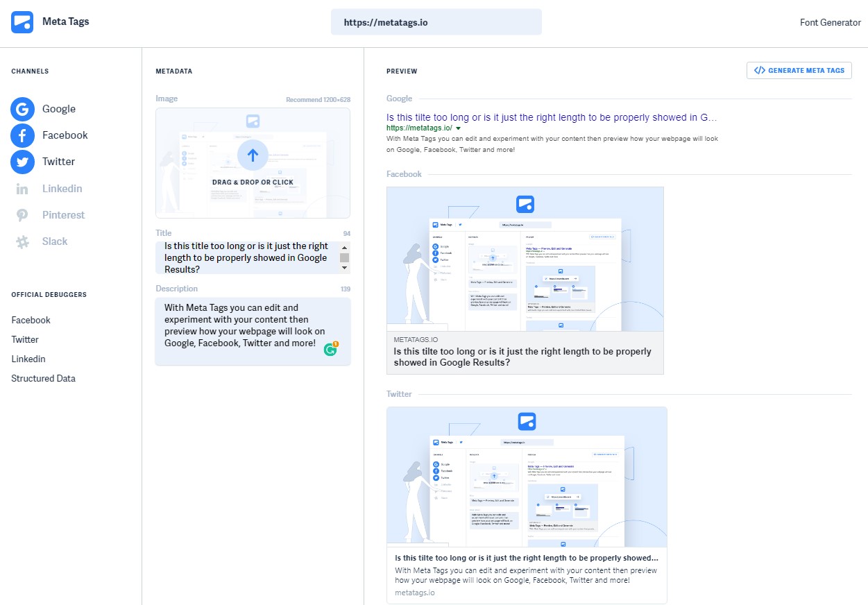The height and width of the screenshot is (605, 868).
Task: Open the Facebook official debugger
Action: [31, 320]
